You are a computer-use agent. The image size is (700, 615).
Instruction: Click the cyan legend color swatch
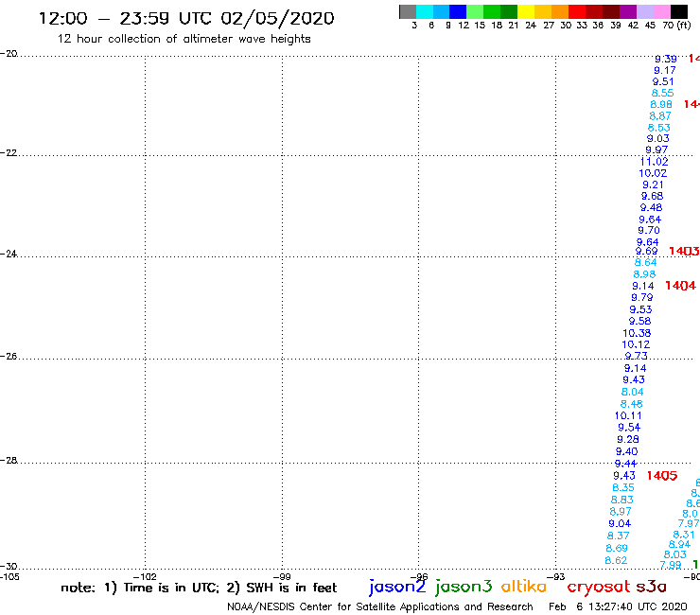[x=425, y=12]
